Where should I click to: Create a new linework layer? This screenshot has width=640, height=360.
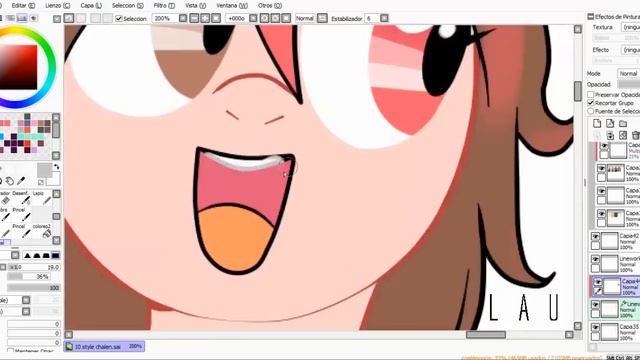[610, 123]
